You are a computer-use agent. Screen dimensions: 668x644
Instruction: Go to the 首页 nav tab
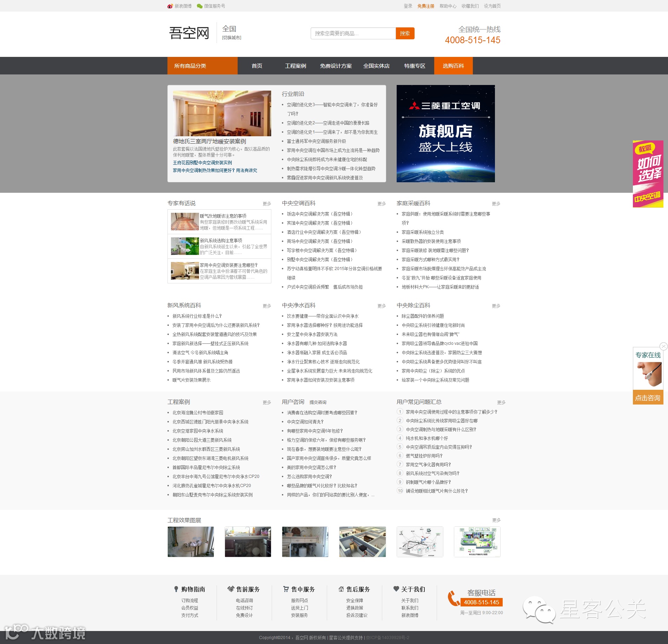(x=257, y=66)
